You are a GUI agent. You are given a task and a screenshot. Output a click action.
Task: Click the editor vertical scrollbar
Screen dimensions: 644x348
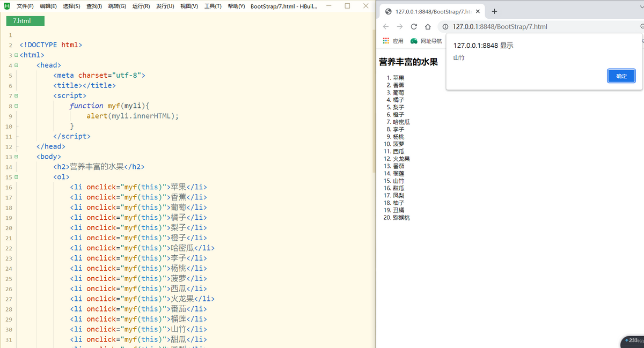coord(374,101)
